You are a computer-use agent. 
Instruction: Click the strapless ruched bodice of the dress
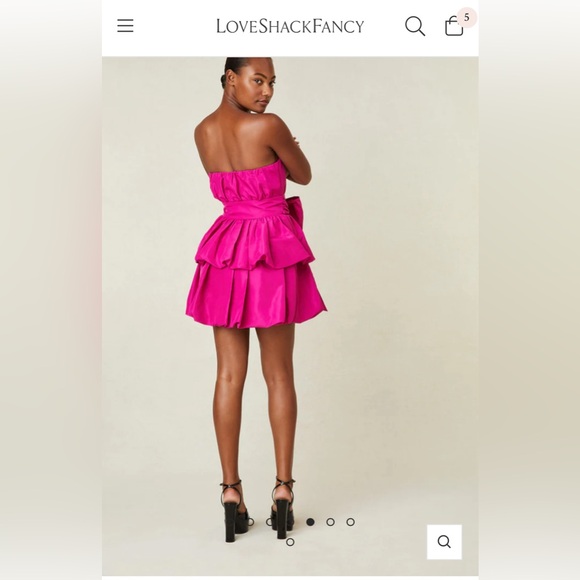(x=248, y=185)
